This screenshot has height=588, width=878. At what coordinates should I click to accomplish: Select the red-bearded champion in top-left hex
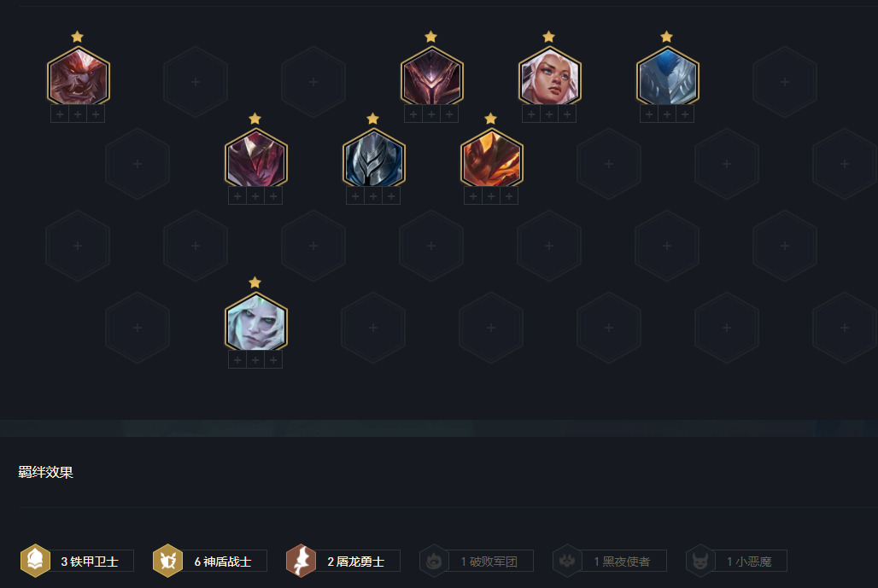click(x=78, y=77)
